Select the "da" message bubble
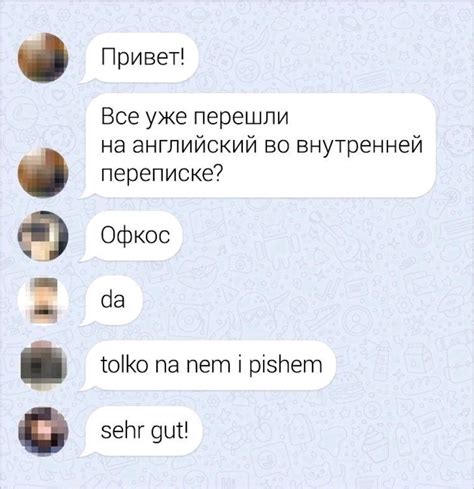 [112, 300]
